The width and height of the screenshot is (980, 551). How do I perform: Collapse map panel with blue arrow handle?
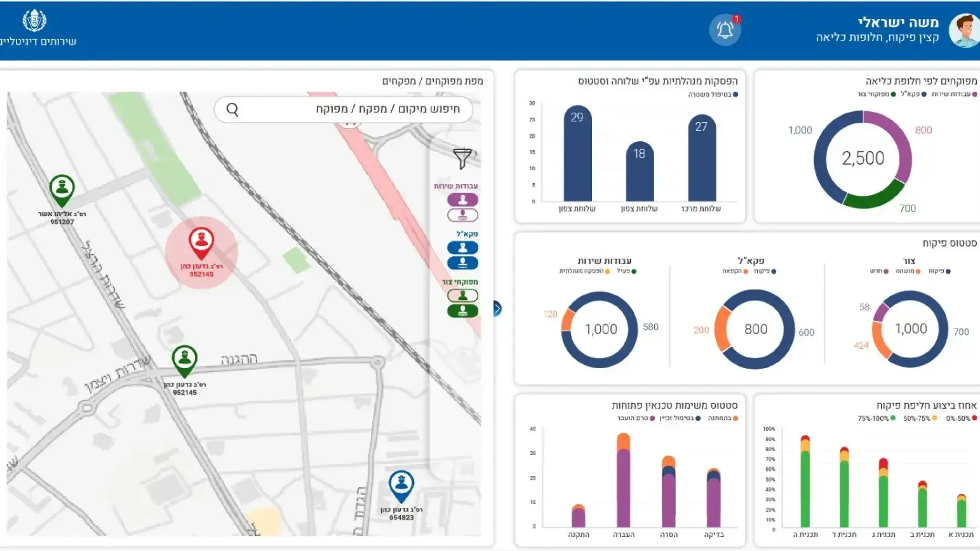[497, 308]
